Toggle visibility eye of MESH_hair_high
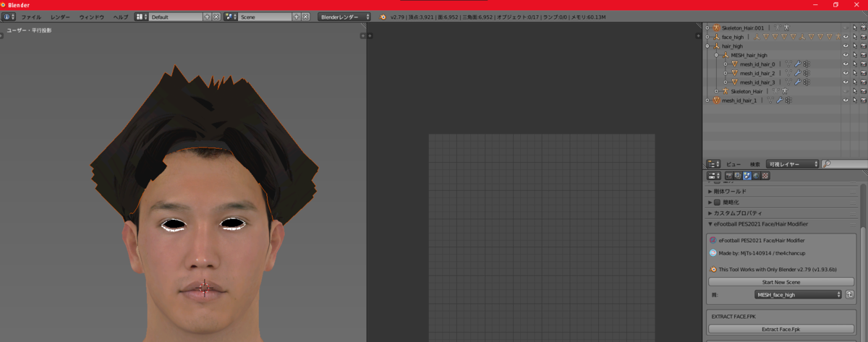 tap(845, 55)
